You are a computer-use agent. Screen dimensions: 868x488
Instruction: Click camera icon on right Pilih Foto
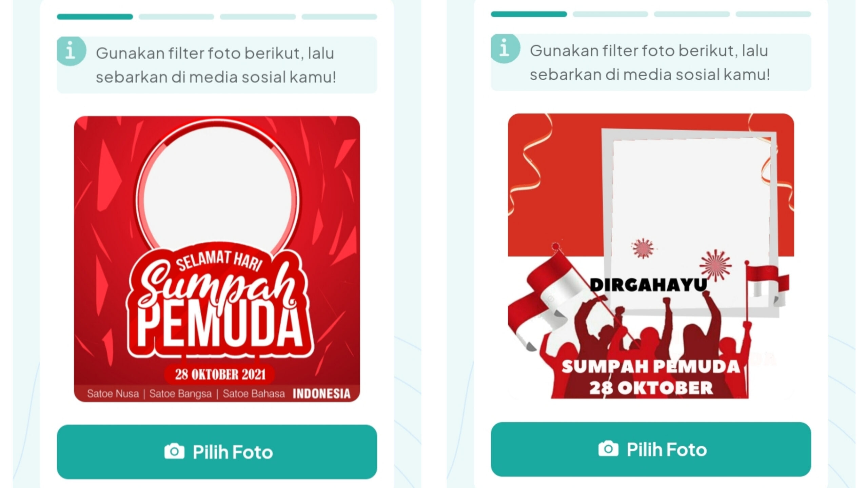608,449
